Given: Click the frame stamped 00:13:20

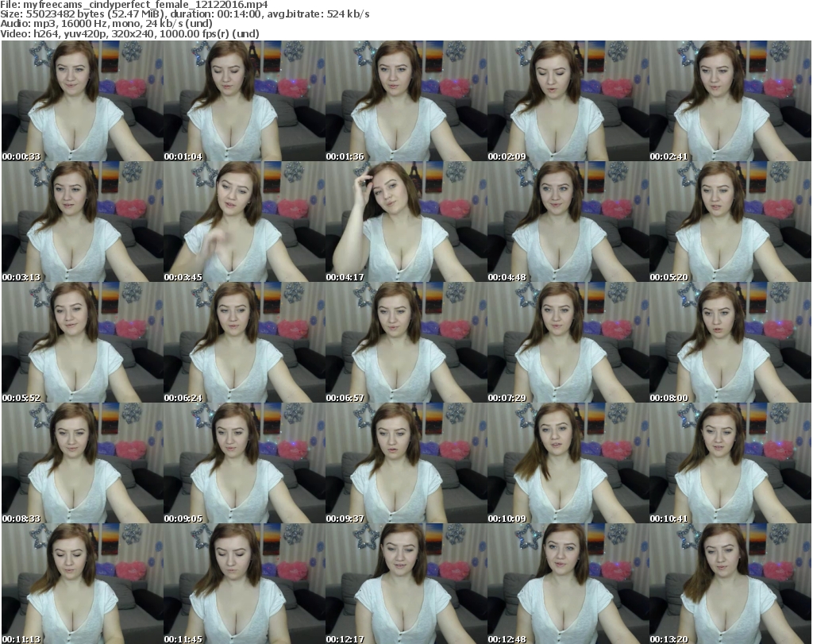Looking at the screenshot, I should pyautogui.click(x=730, y=584).
